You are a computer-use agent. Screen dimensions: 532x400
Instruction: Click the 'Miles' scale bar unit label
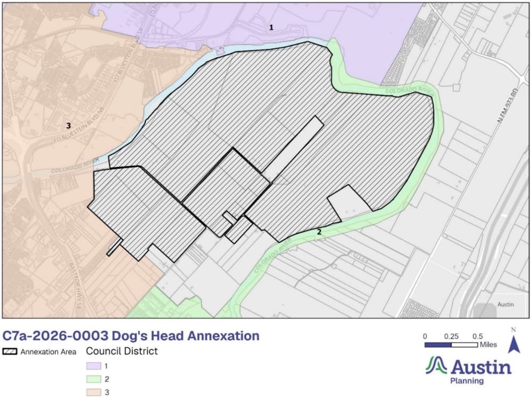pyautogui.click(x=488, y=345)
